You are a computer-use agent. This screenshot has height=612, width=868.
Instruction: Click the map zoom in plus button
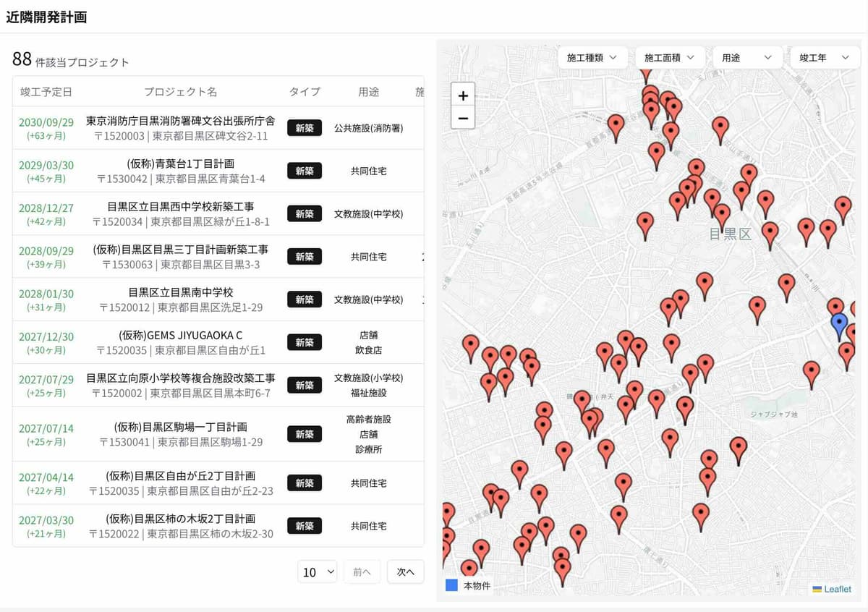(463, 95)
